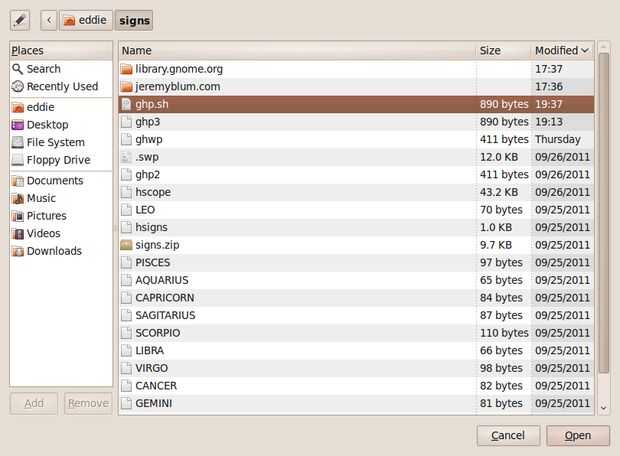Select Desktop in Places sidebar

pos(61,125)
